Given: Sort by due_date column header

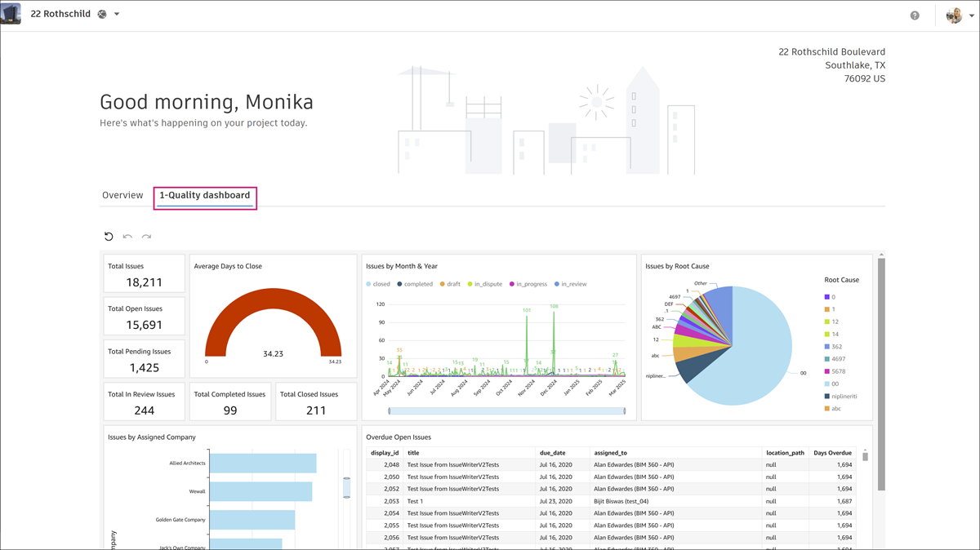Looking at the screenshot, I should (553, 453).
